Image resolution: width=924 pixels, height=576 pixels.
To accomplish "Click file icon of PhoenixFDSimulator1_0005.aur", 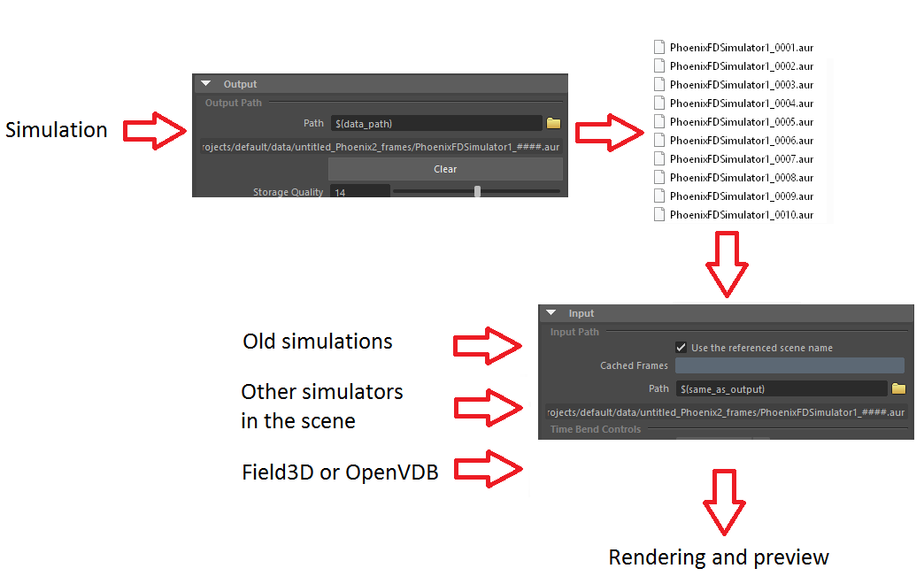I will click(x=659, y=121).
